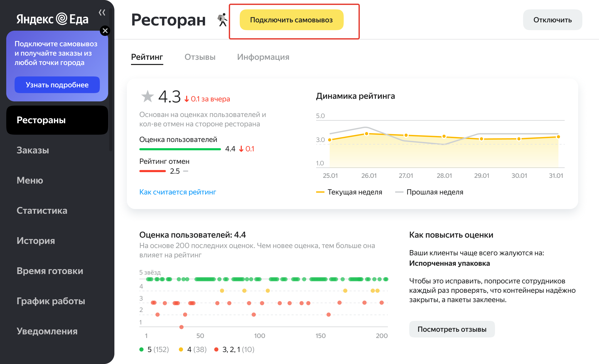Image resolution: width=599 pixels, height=364 pixels.
Task: Switch to the Отзывы tab
Action: tap(200, 57)
